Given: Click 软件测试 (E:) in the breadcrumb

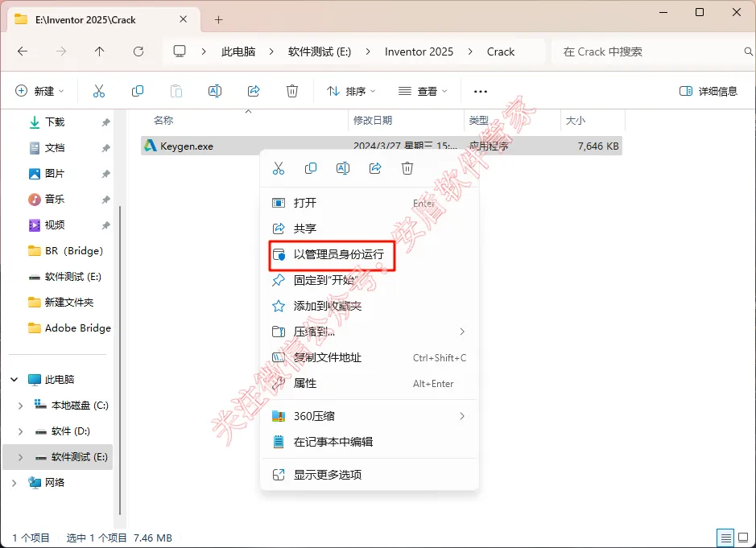Looking at the screenshot, I should tap(319, 52).
